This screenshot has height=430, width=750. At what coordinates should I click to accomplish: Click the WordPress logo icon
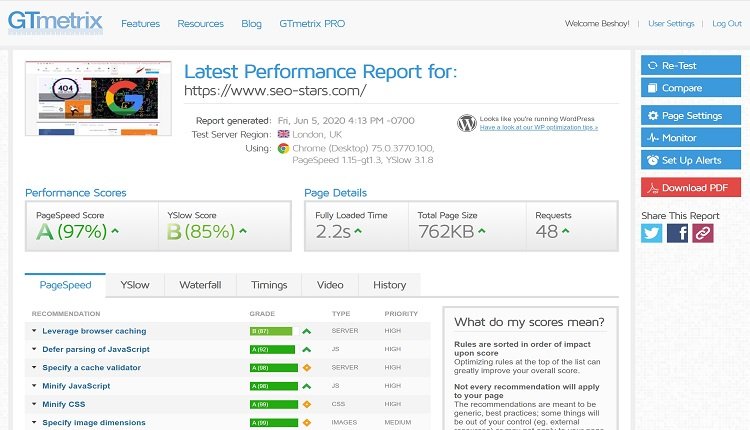pyautogui.click(x=467, y=123)
